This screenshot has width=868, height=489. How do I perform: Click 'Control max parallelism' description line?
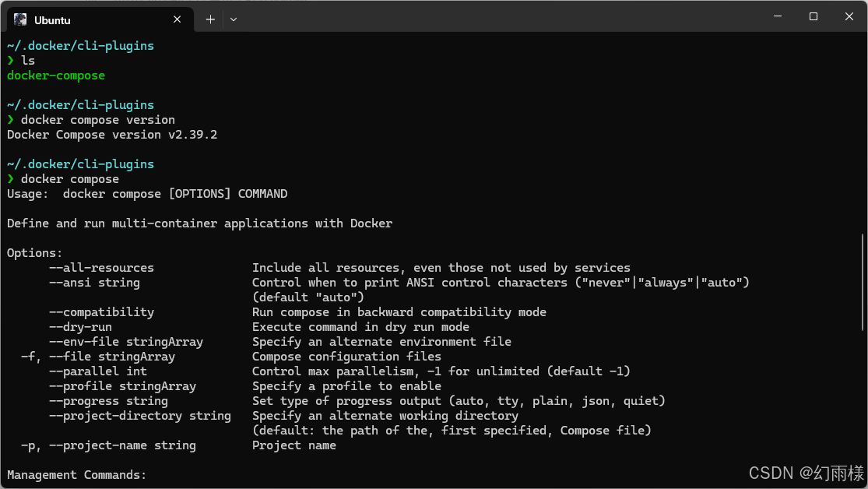coord(441,371)
